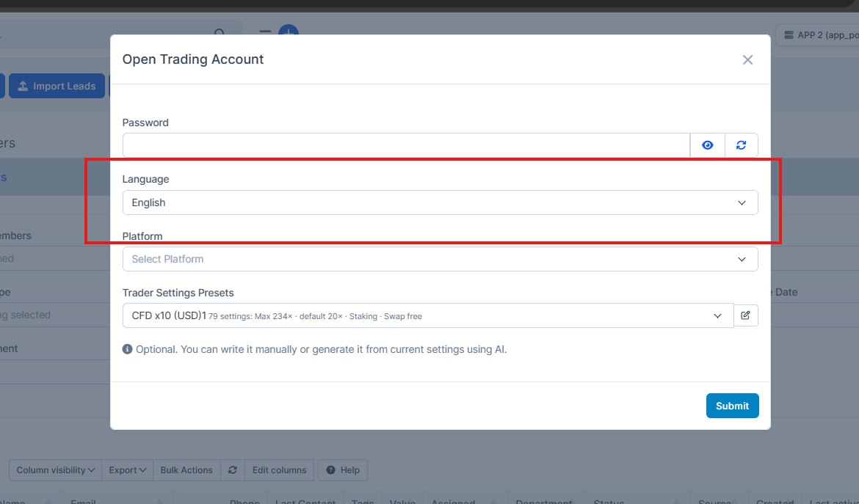Show password using the eye icon

(x=707, y=145)
